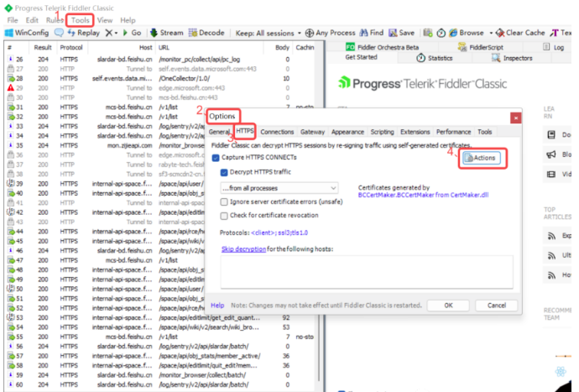Viewport: 579px width, 392px height.
Task: Click the BCCertMaker certificate link
Action: click(423, 195)
